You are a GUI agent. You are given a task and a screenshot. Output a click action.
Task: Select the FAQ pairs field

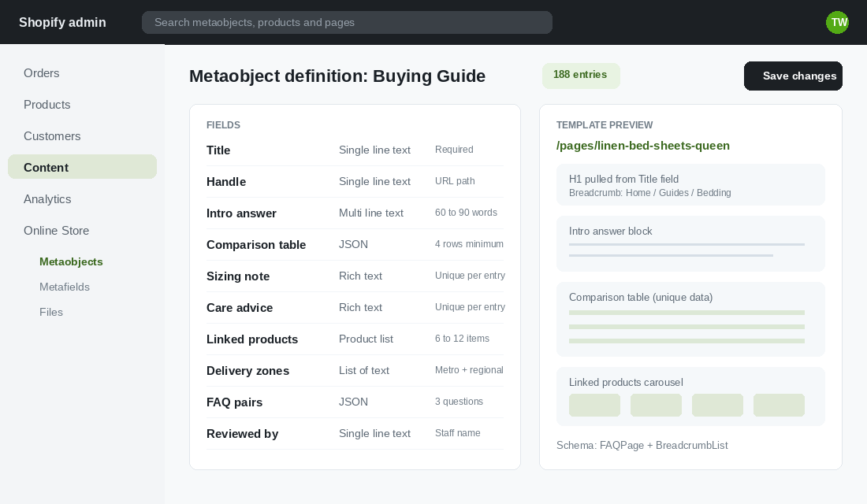(x=355, y=402)
